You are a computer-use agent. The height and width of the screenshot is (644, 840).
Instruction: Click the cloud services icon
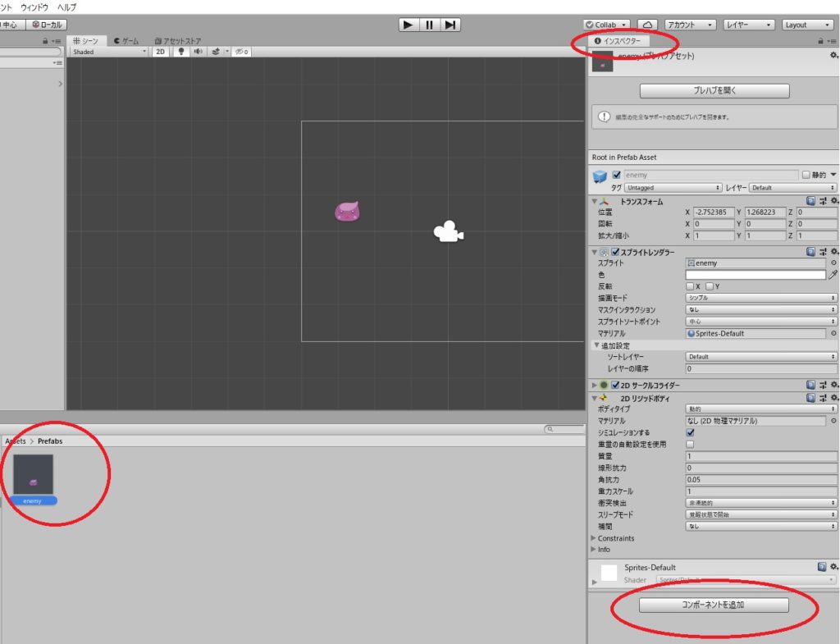648,25
